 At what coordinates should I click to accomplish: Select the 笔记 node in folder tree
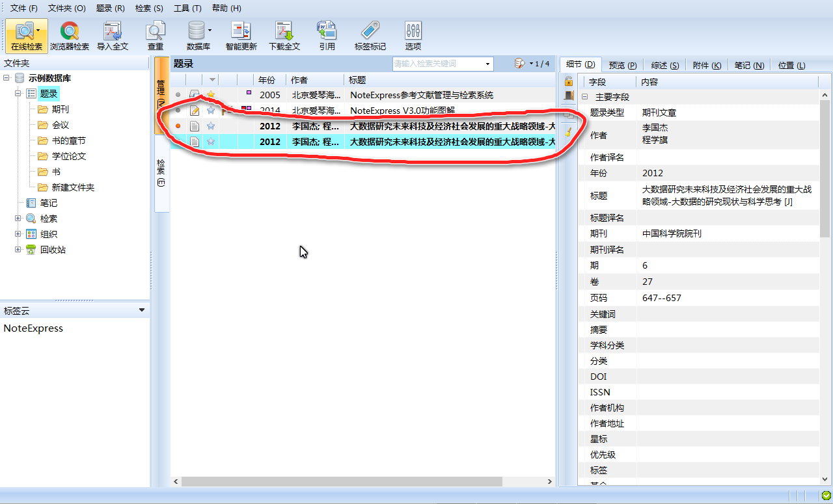coord(48,203)
